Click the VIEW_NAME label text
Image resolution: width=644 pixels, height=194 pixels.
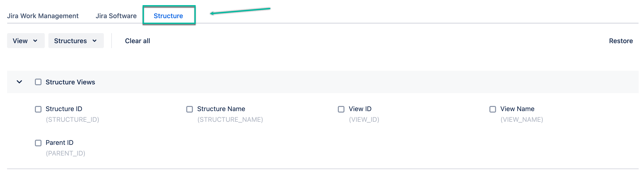522,120
